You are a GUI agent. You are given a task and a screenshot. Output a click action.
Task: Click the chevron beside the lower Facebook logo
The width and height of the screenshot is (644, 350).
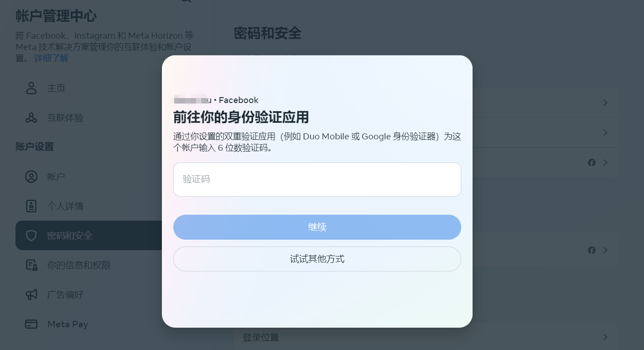pyautogui.click(x=605, y=250)
